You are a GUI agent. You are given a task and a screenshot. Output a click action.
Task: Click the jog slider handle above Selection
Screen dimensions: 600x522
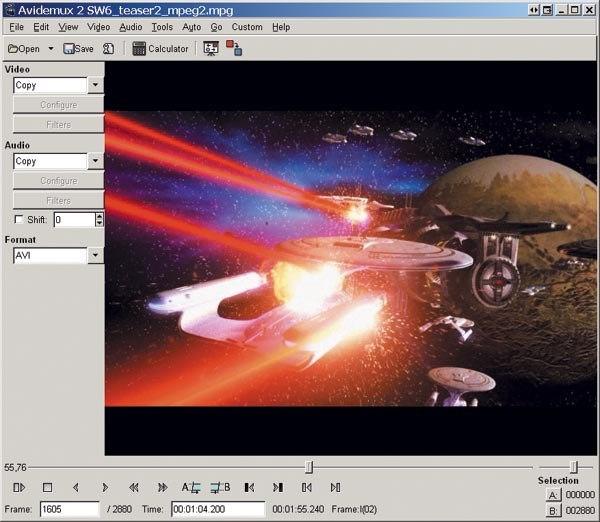pos(573,467)
